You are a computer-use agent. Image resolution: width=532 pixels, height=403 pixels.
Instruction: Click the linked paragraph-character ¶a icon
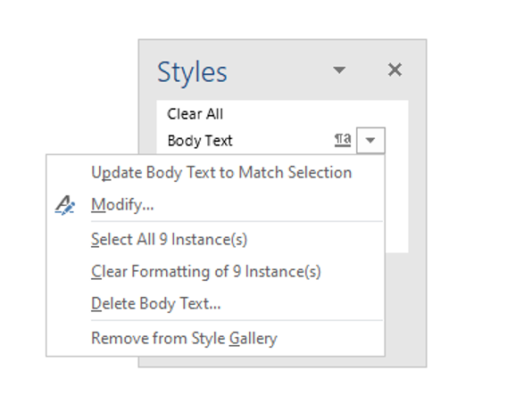343,140
